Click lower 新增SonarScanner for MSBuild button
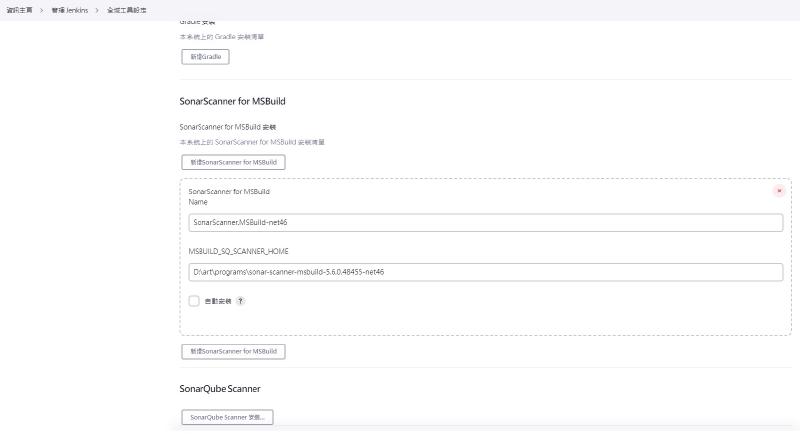The image size is (800, 434). [233, 351]
